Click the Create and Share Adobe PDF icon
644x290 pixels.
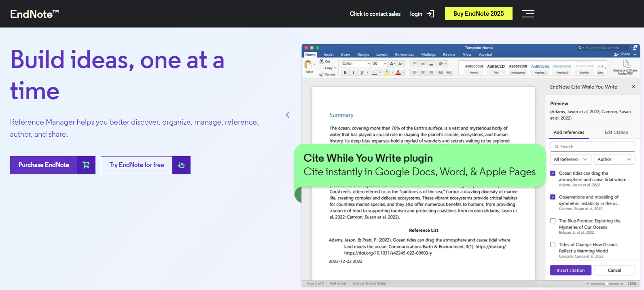tap(626, 64)
